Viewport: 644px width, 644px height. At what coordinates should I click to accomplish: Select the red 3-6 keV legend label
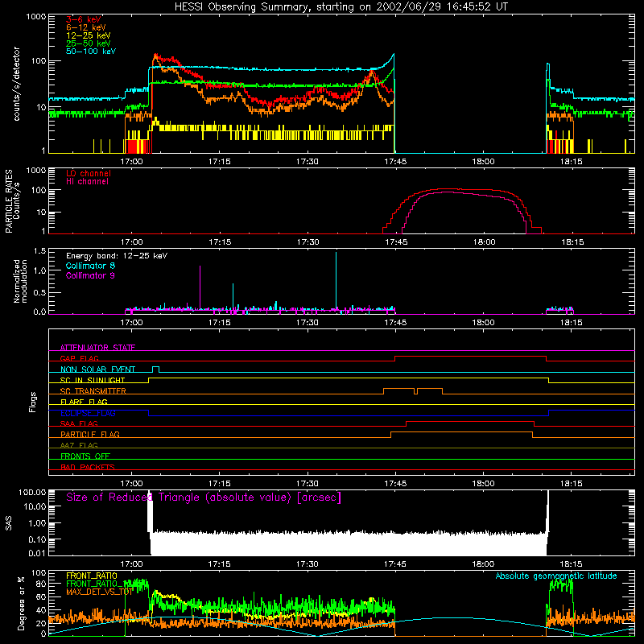click(x=83, y=19)
